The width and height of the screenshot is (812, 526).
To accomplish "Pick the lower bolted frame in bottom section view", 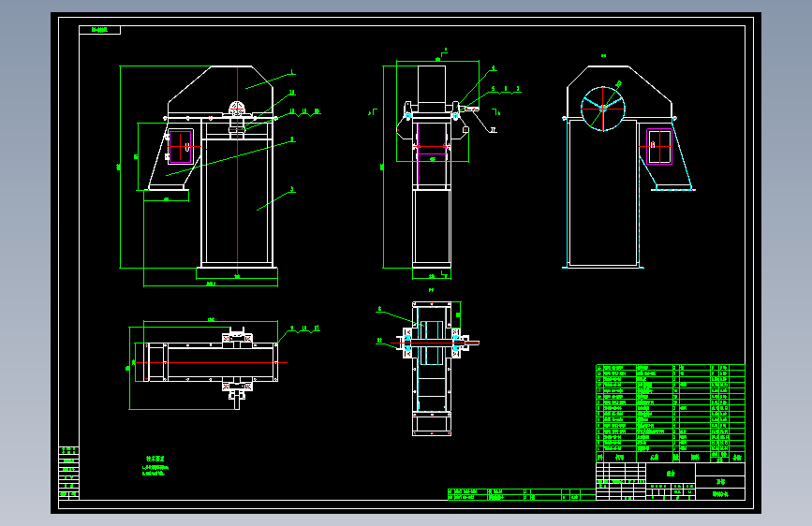I will click(x=432, y=423).
